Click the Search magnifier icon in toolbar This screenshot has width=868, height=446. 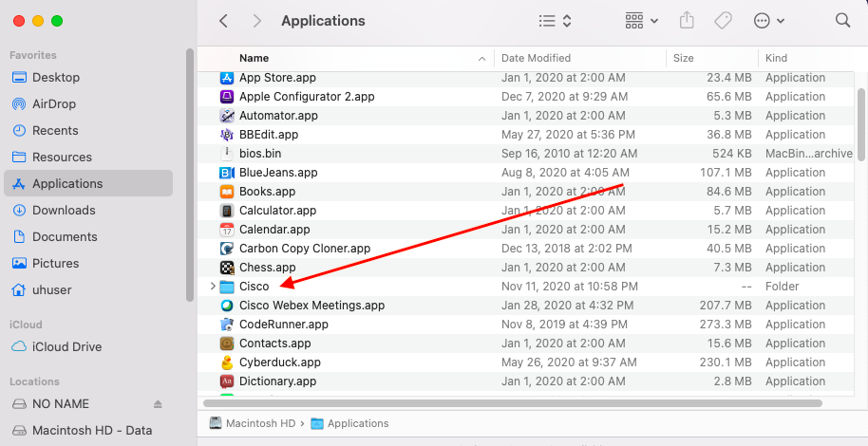tap(842, 21)
